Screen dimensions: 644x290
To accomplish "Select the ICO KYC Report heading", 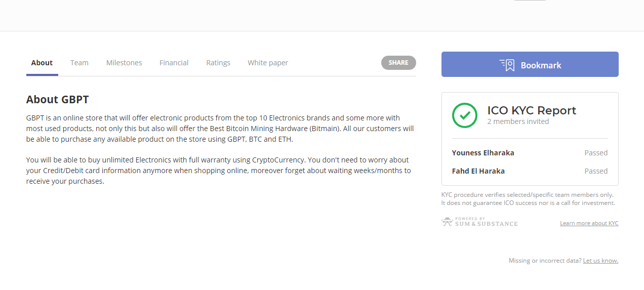I will pyautogui.click(x=532, y=110).
